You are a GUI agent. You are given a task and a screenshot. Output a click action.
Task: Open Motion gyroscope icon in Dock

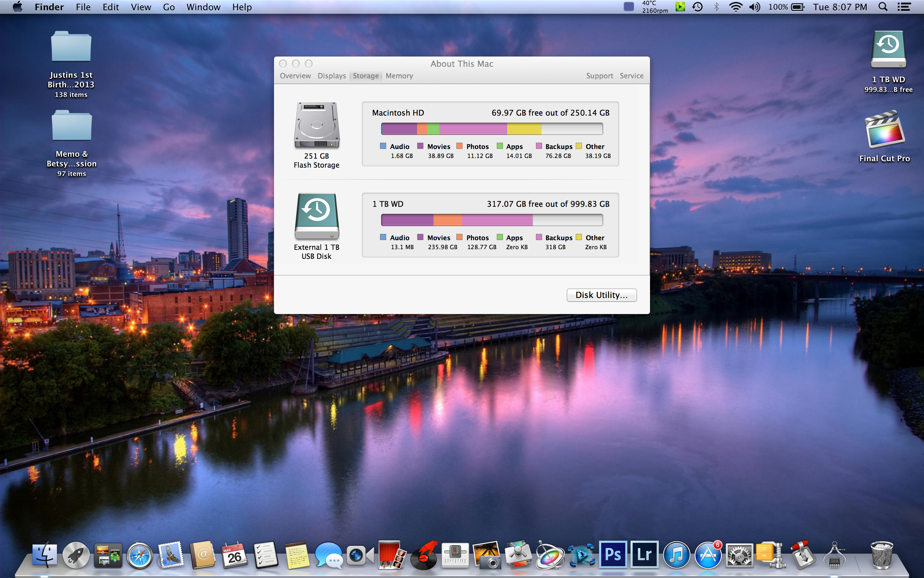[x=550, y=555]
